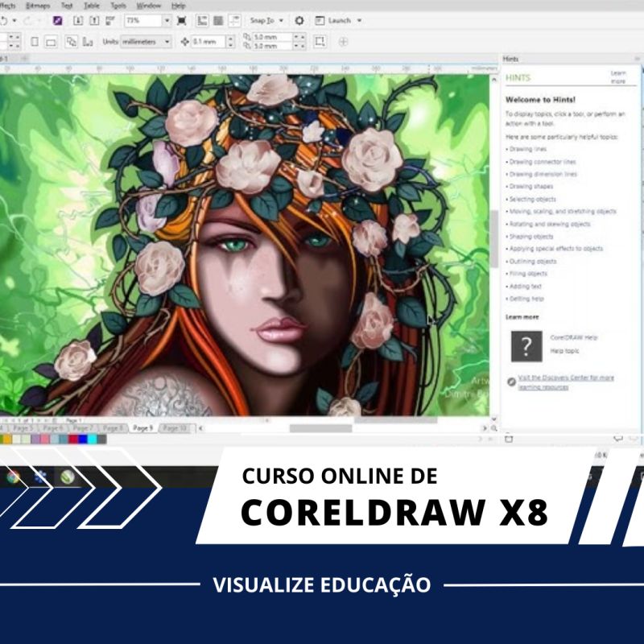Open the Filling objects hint topic
Screen dimensions: 644x644
(528, 274)
